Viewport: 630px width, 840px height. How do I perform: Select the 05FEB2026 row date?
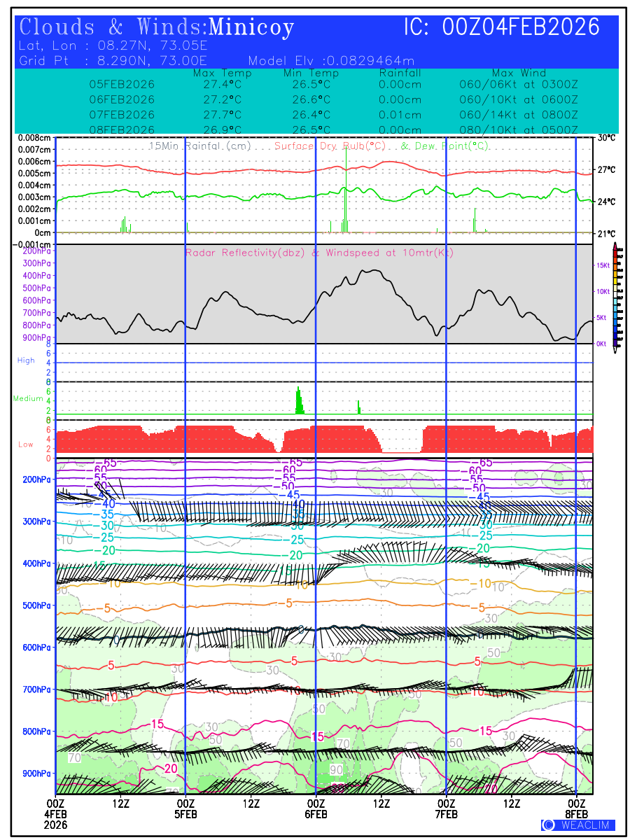[122, 84]
